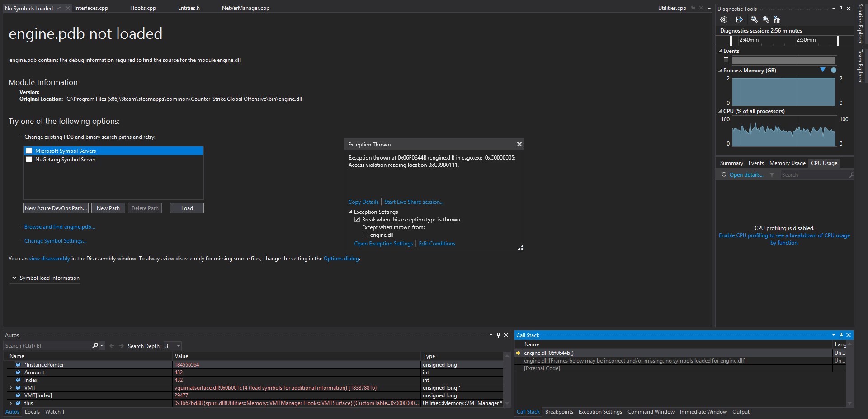Check the NuGet.org Symbol Server checkbox
The height and width of the screenshot is (419, 868).
29,160
